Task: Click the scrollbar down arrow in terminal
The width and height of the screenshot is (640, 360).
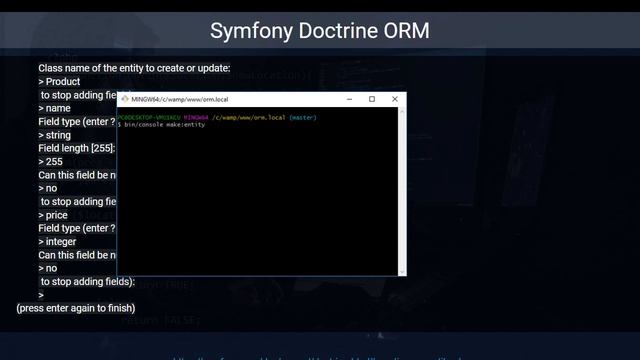Action: click(x=402, y=272)
